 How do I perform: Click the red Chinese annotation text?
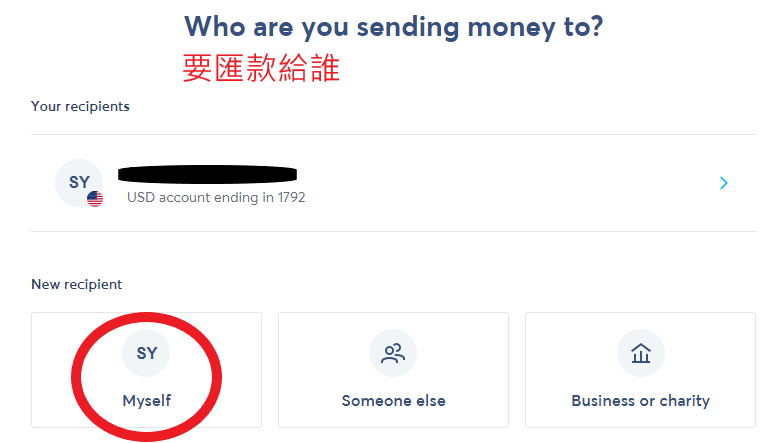[261, 69]
